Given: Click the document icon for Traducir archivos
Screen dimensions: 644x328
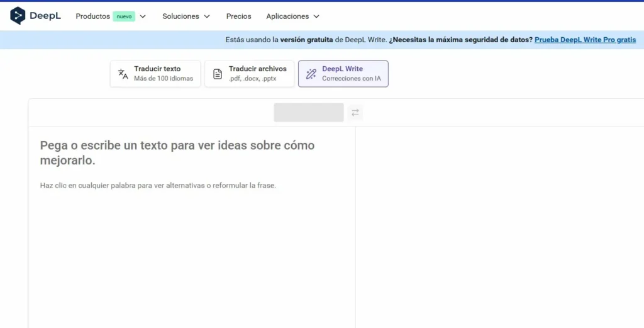Looking at the screenshot, I should coord(218,74).
